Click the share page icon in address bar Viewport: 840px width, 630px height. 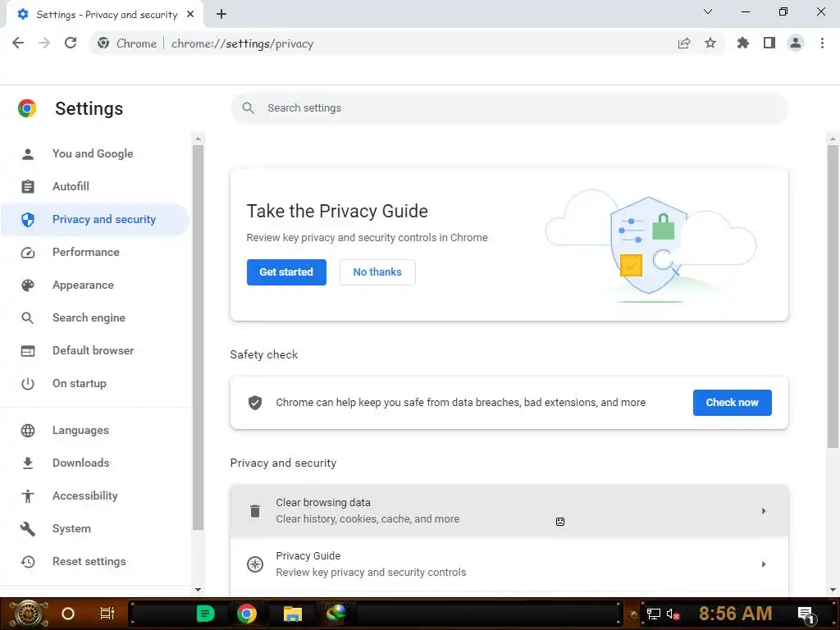coord(684,43)
